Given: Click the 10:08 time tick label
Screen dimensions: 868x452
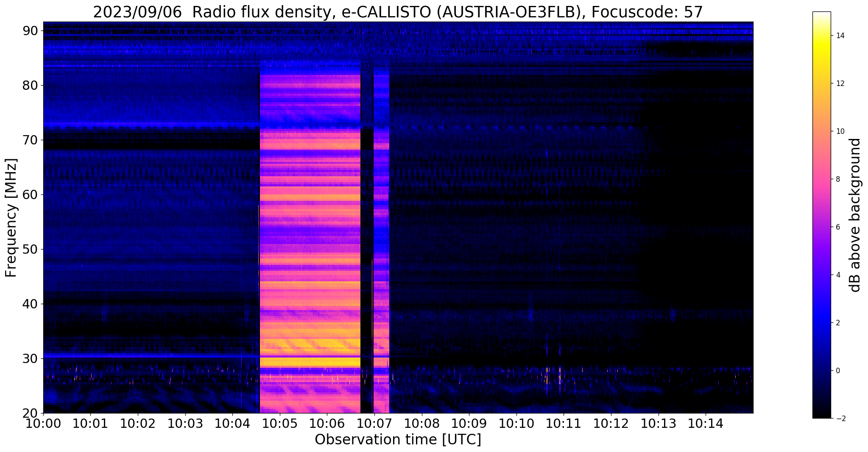Looking at the screenshot, I should point(421,423).
